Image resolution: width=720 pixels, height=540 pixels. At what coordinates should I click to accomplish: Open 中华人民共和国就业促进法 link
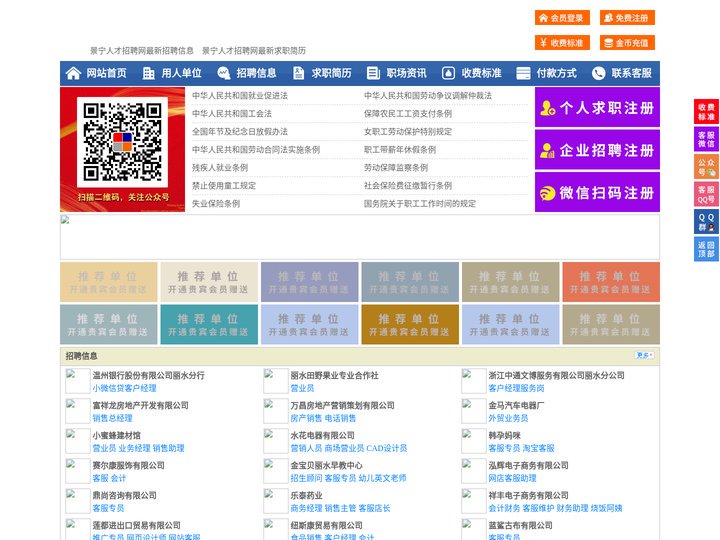point(240,96)
